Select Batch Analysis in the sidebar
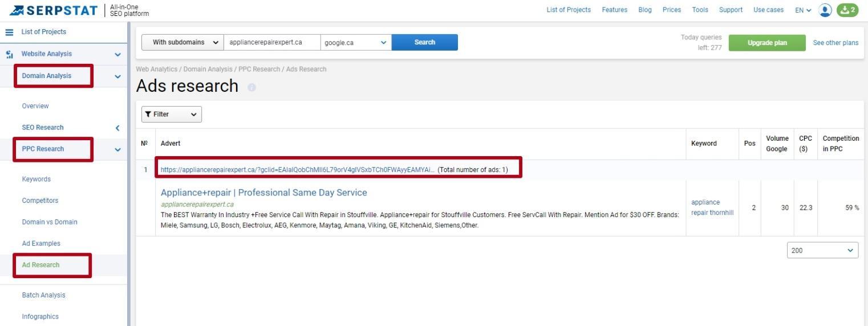 (x=43, y=295)
